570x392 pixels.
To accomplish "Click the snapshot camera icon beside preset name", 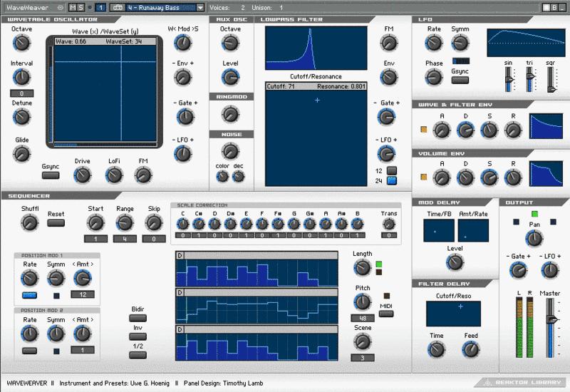I will tap(117, 7).
